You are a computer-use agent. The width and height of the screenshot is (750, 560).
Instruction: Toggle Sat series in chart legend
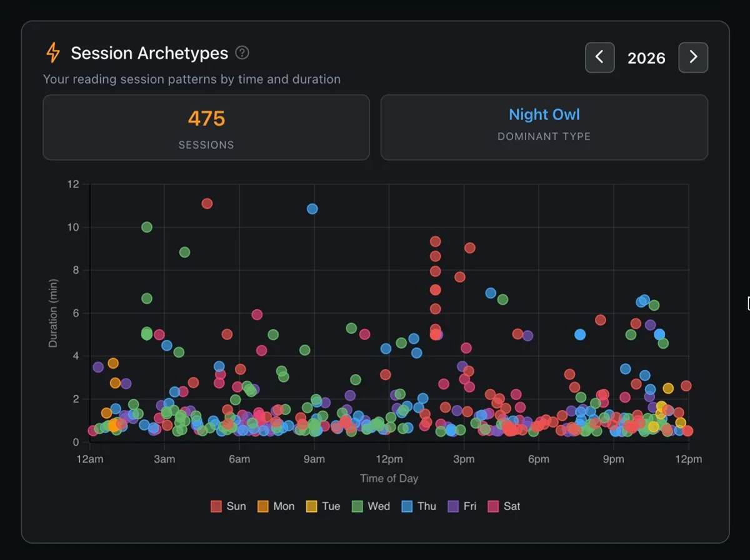(504, 506)
